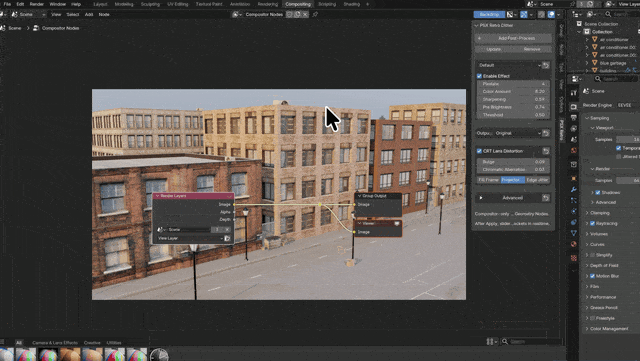Open the Add menu in editor header
The image size is (640, 361).
coord(89,14)
